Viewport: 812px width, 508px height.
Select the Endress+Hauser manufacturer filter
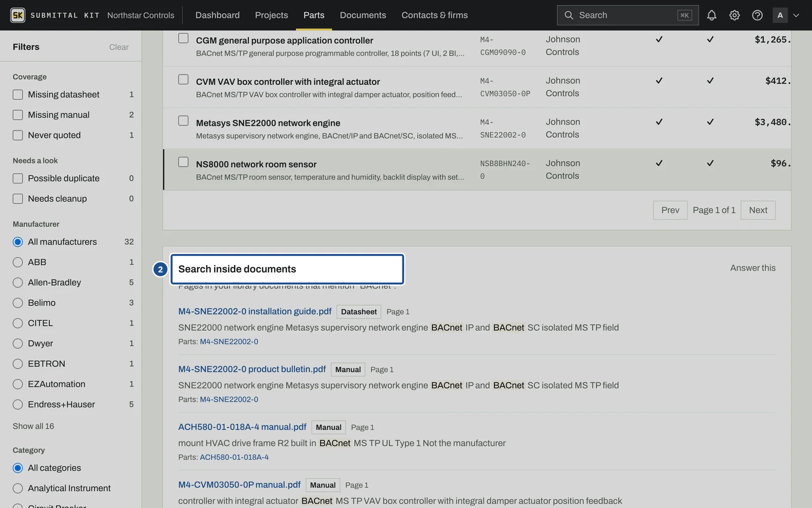(x=18, y=404)
